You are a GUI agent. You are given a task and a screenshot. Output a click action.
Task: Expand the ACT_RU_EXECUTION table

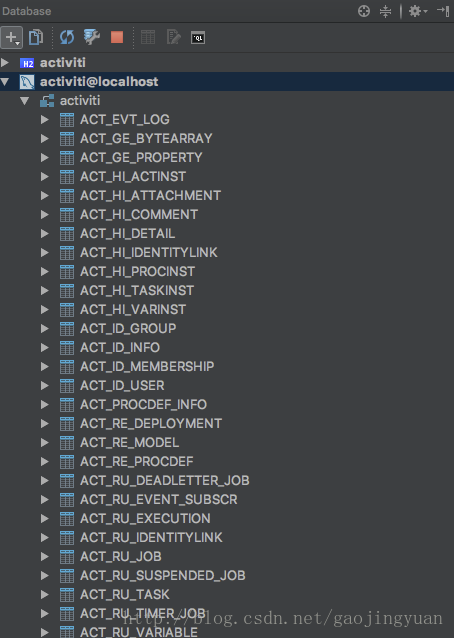[45, 518]
